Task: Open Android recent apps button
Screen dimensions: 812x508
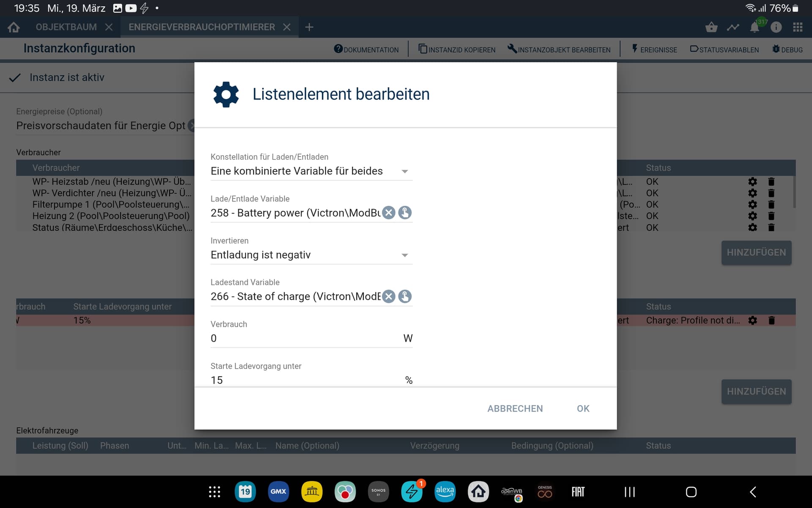Action: click(630, 492)
